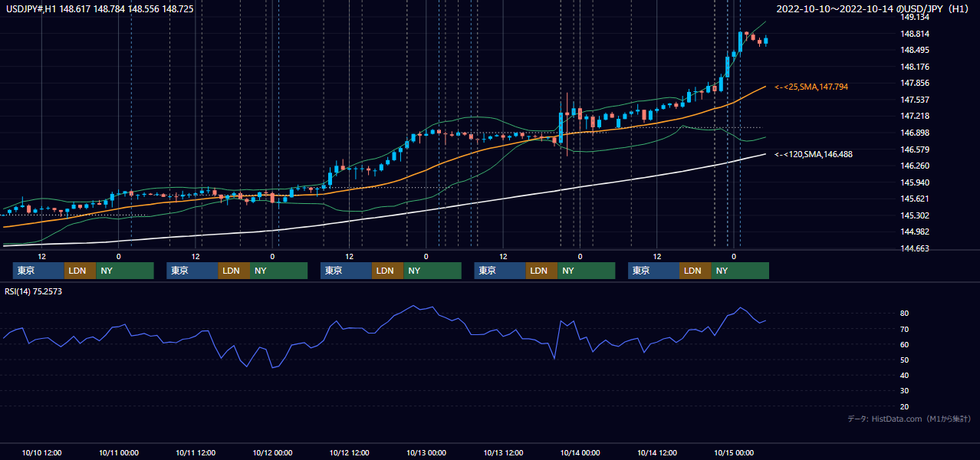Viewport: 980px width, 460px height.
Task: Click the RSI scale value 40
Action: pyautogui.click(x=905, y=375)
